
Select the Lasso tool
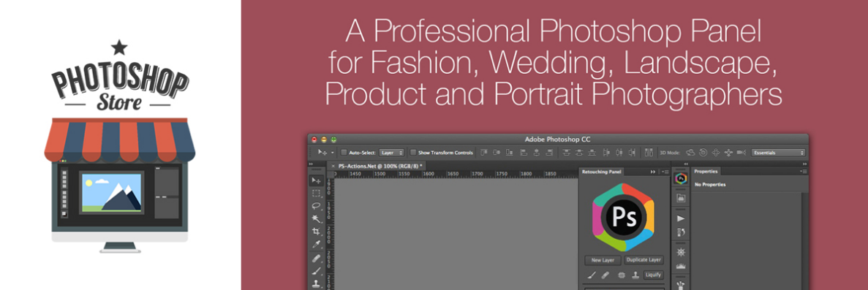pos(316,206)
